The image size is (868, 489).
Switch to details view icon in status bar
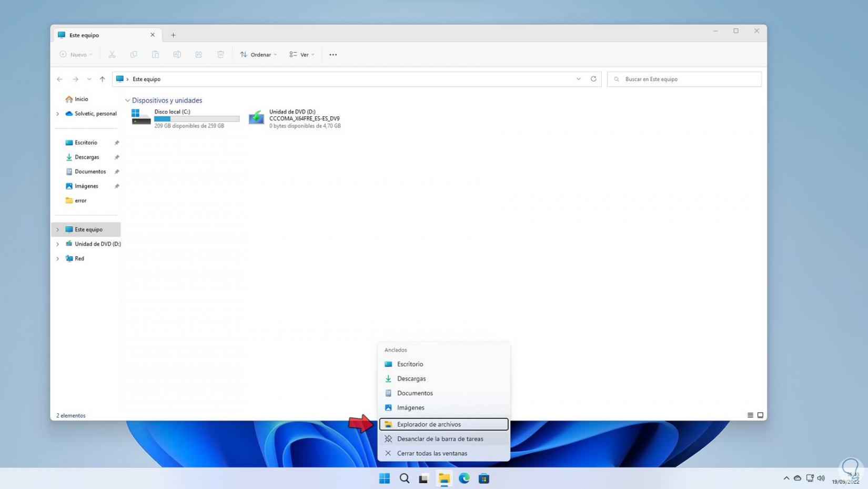[750, 415]
